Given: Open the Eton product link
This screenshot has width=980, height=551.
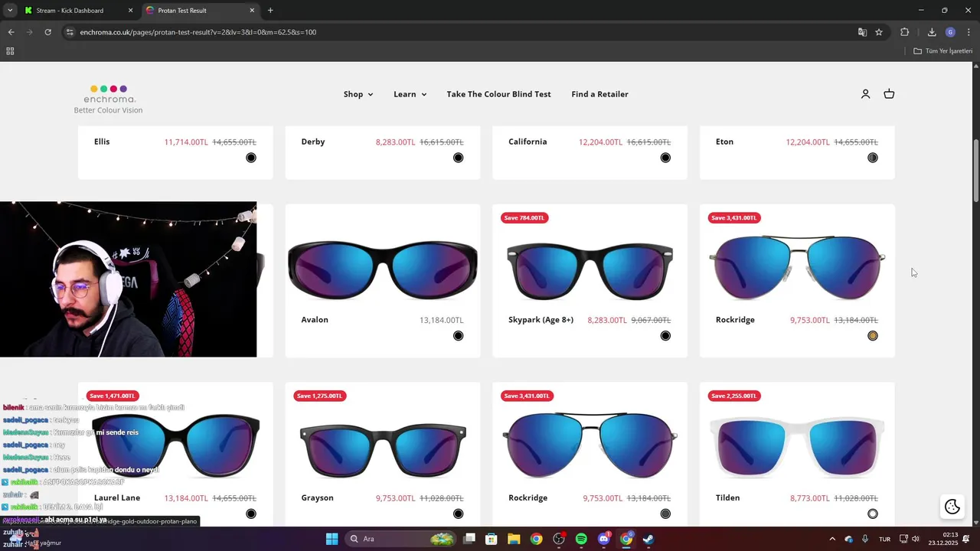Looking at the screenshot, I should [724, 142].
